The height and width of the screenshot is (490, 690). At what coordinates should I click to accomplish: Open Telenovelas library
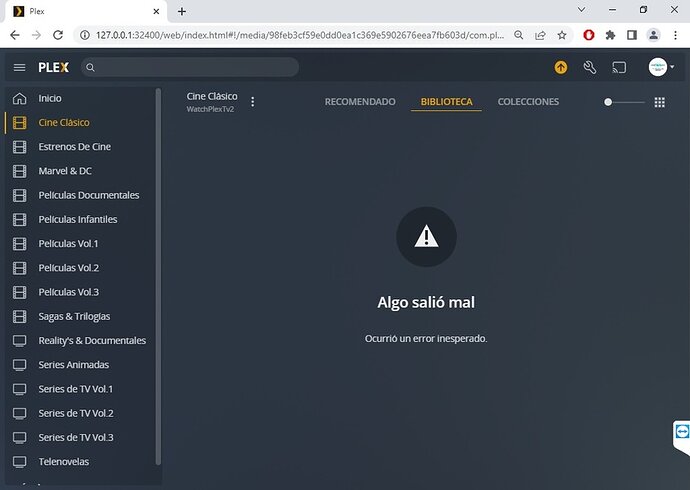tap(64, 461)
